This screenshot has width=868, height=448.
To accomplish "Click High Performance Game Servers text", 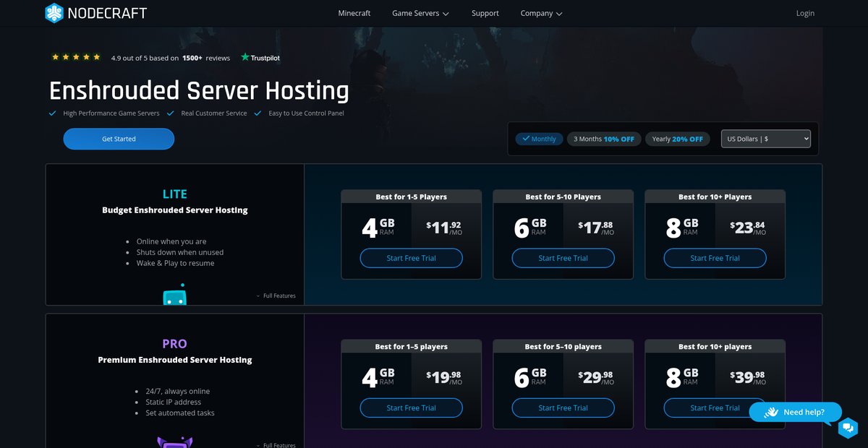I will (111, 113).
